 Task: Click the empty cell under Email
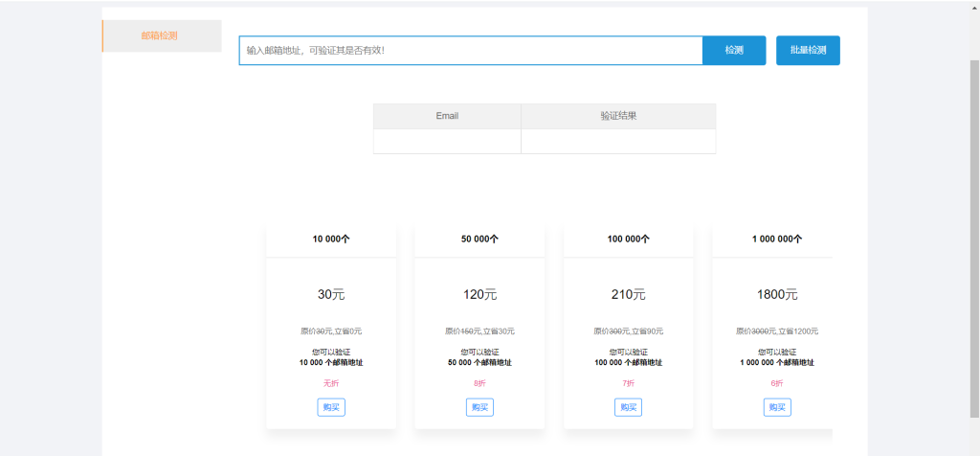(447, 141)
